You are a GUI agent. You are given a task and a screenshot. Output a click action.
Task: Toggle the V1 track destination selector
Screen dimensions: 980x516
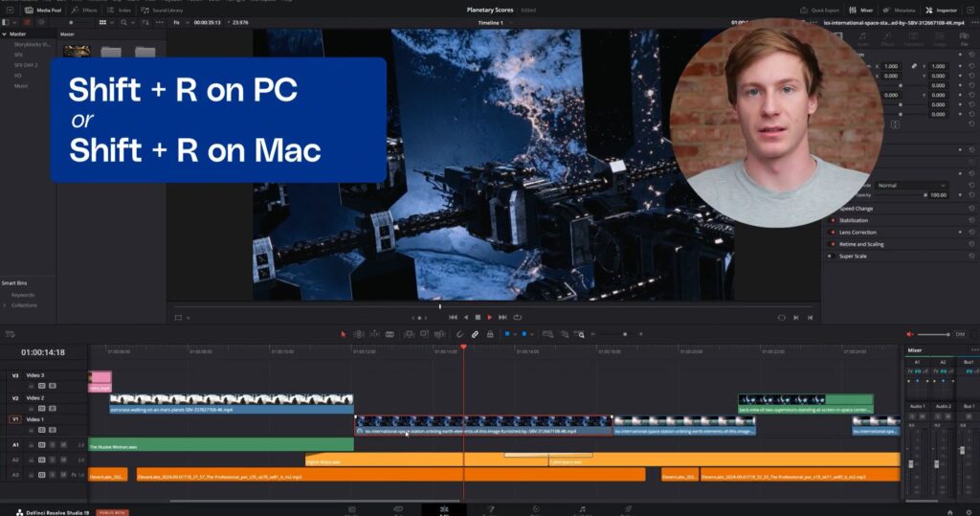(15, 419)
